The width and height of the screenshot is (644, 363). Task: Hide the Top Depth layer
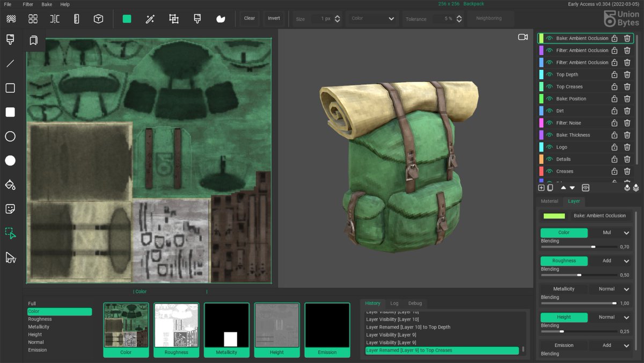point(549,75)
